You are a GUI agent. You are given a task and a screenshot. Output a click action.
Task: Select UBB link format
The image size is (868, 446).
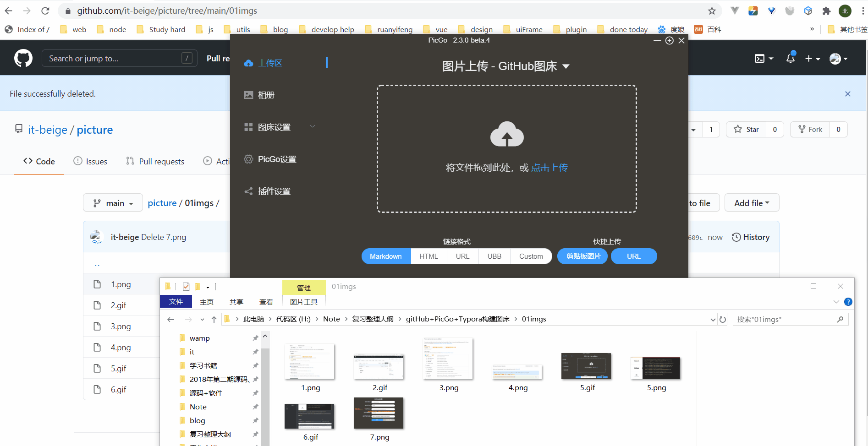click(494, 256)
